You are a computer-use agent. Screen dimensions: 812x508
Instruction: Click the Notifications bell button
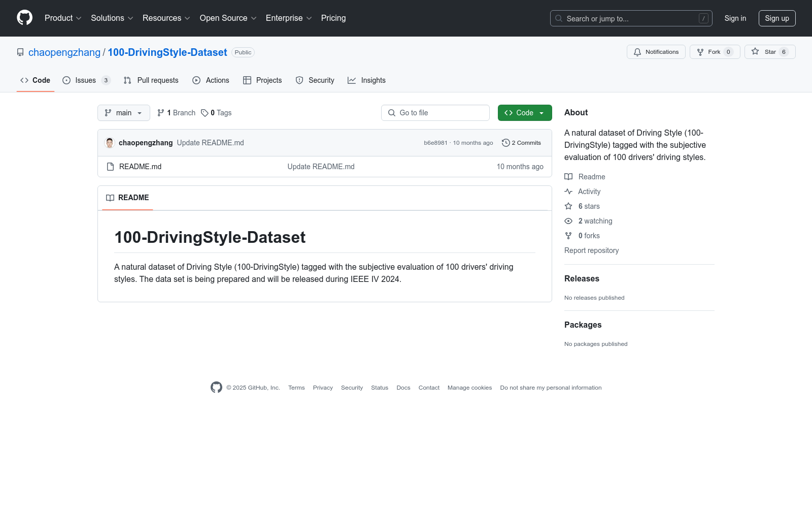click(656, 52)
